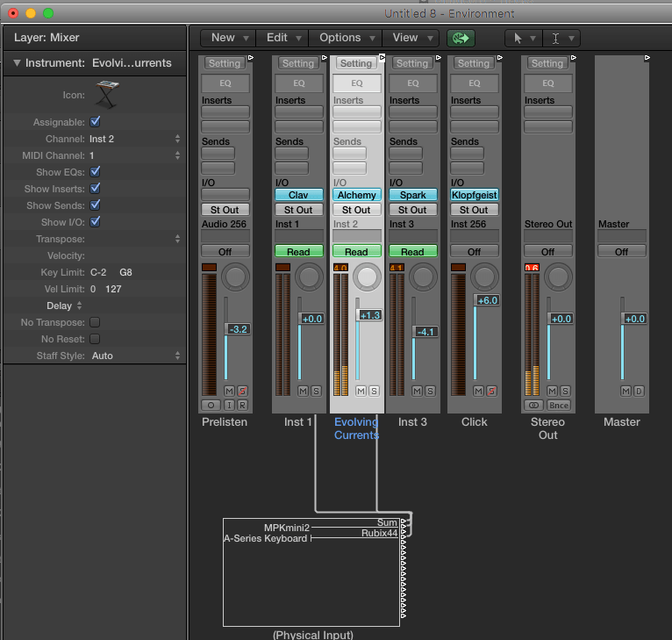Open the Klopfgeist instrument slot
The height and width of the screenshot is (640, 672).
(475, 195)
